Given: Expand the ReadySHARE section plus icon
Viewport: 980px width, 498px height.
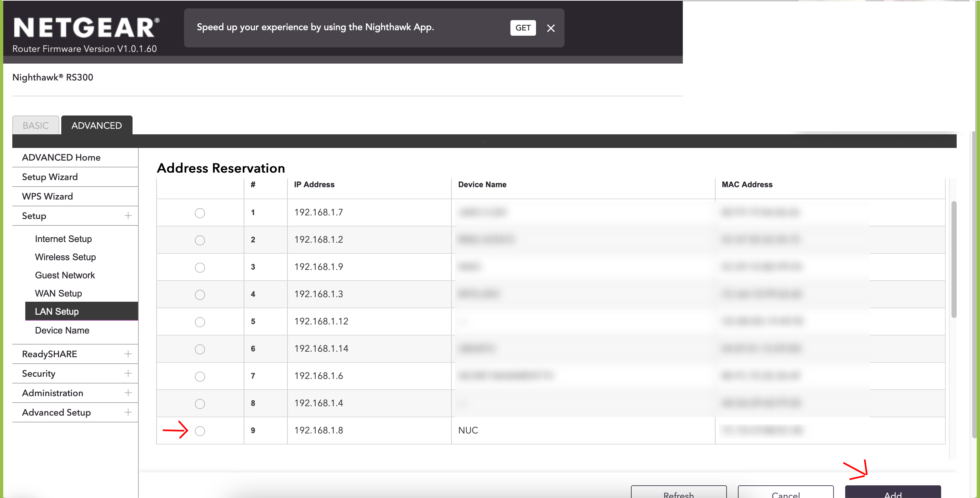Looking at the screenshot, I should tap(128, 354).
